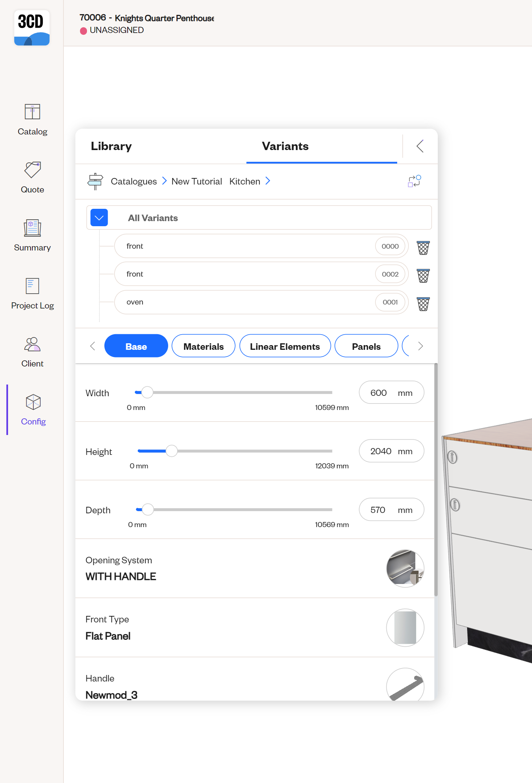Viewport: 532px width, 783px height.
Task: Switch to the Library tab
Action: pos(111,146)
